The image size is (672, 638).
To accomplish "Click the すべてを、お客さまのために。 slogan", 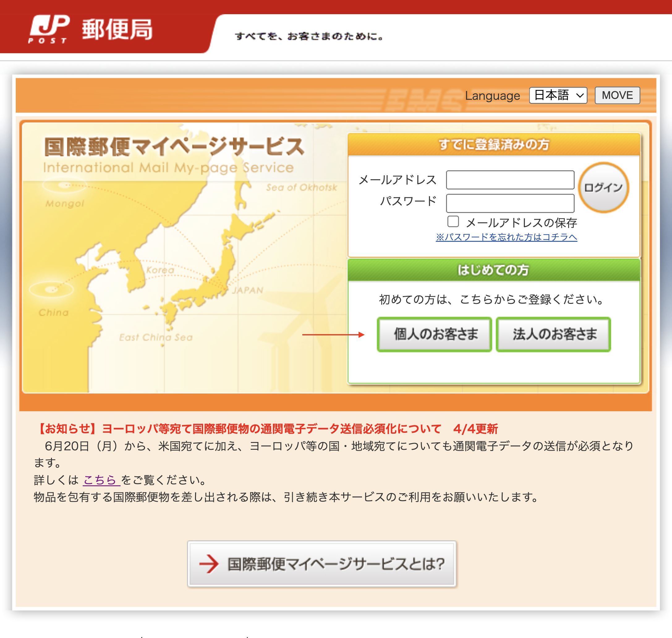I will [x=309, y=36].
